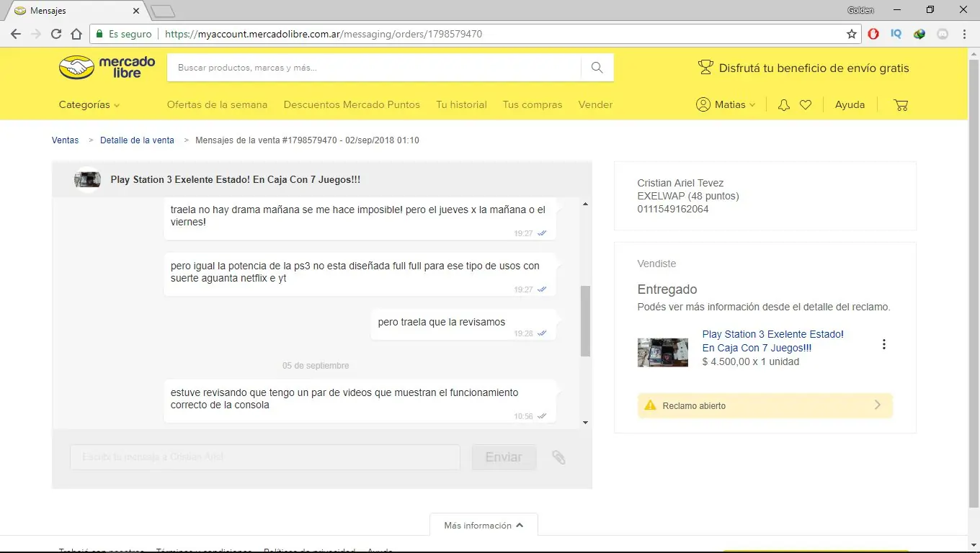Image resolution: width=980 pixels, height=553 pixels.
Task: Bookmark this page with the star icon
Action: coord(852,34)
